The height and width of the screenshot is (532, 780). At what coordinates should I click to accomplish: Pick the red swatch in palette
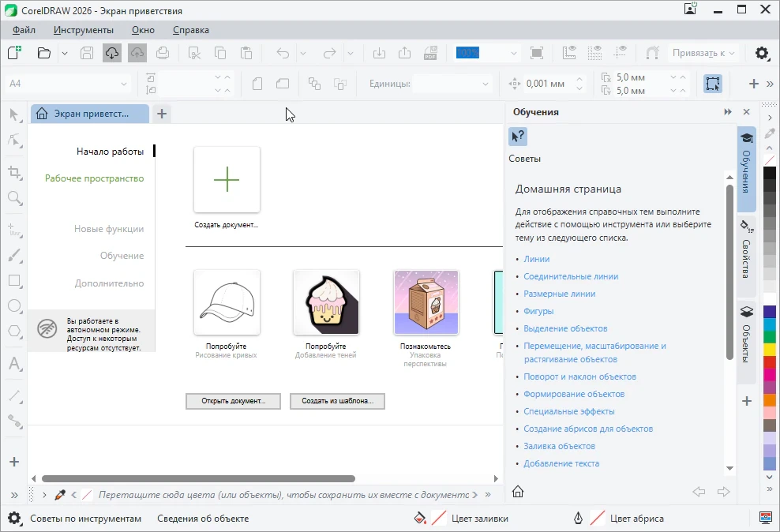click(x=770, y=362)
